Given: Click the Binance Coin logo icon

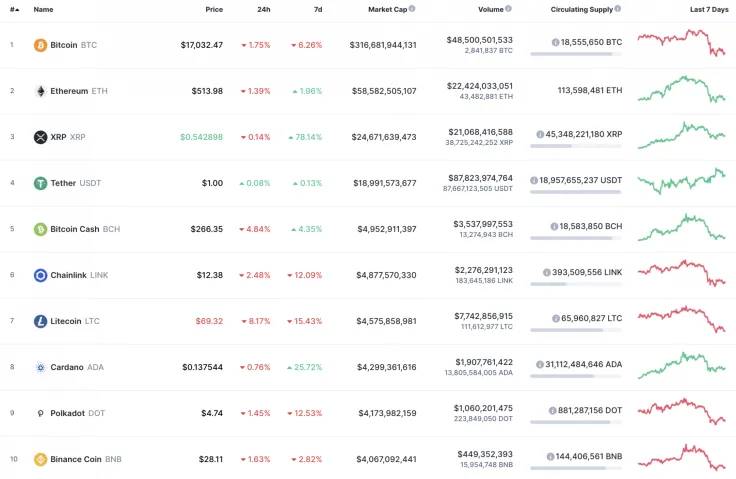Looking at the screenshot, I should 40,459.
